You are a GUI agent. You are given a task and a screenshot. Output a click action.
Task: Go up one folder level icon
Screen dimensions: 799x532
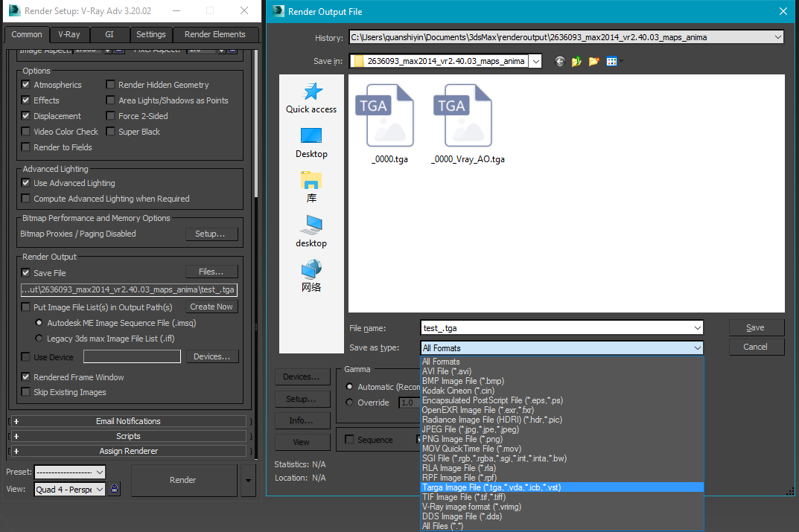point(577,62)
